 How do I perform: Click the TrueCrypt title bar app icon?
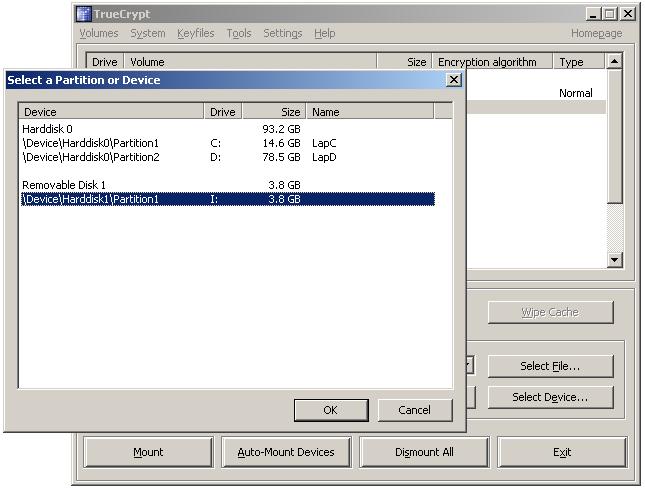click(84, 14)
